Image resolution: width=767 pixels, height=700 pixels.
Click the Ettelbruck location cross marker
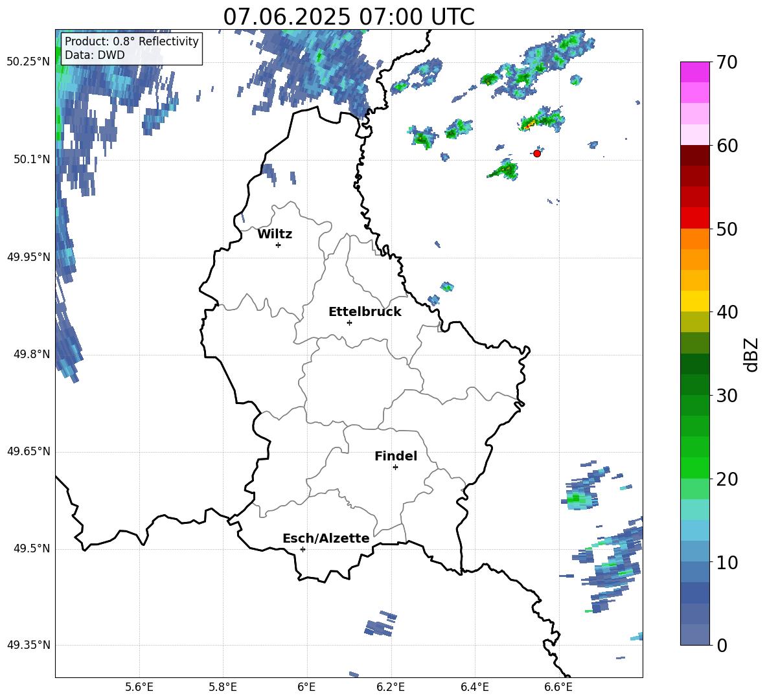click(x=349, y=322)
